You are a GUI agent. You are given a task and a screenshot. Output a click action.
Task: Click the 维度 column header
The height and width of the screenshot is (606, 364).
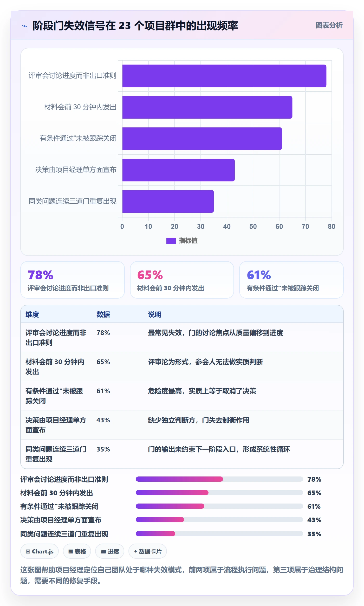32,314
